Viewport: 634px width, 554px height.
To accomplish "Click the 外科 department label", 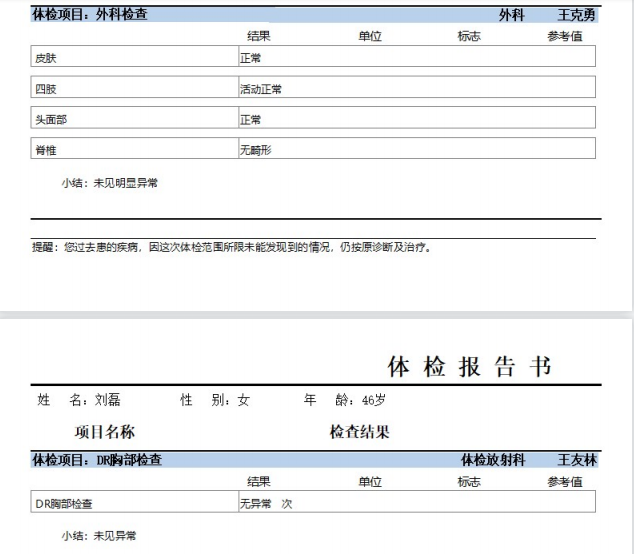I will 511,15.
